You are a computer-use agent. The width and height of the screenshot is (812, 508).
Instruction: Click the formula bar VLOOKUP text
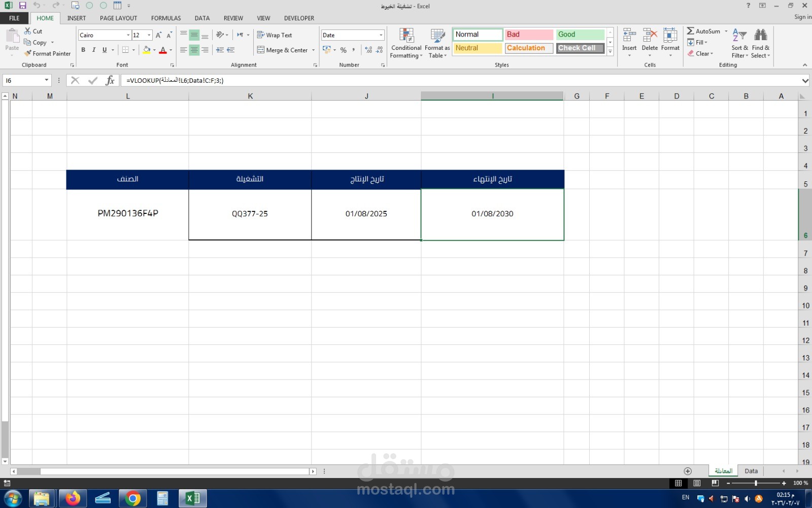click(x=175, y=80)
